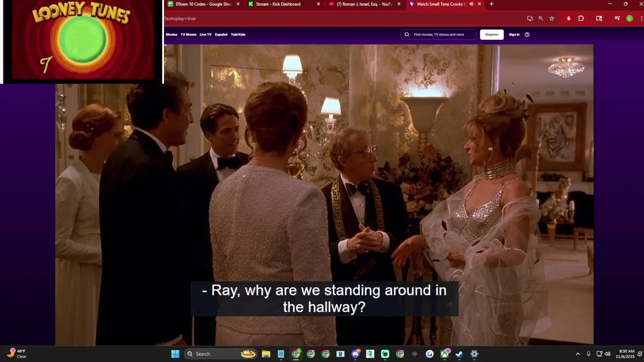
Task: Open the media controls music-note icon
Action: pyautogui.click(x=617, y=18)
